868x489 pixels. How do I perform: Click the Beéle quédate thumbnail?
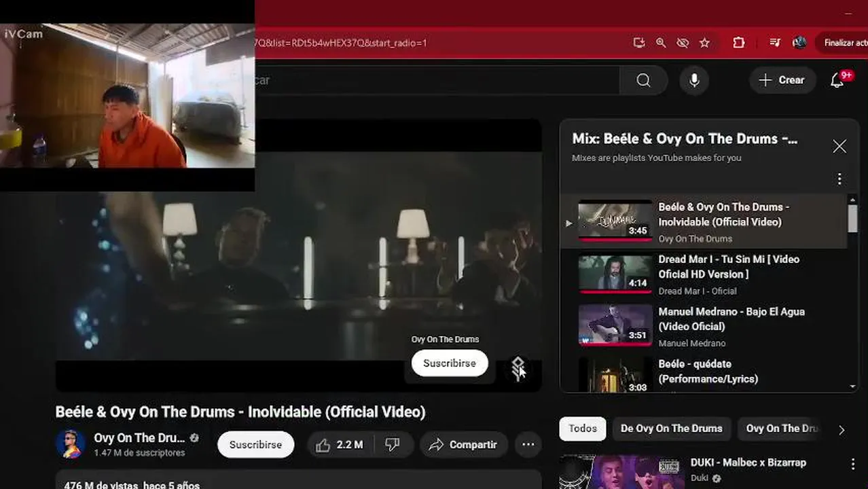pos(615,375)
